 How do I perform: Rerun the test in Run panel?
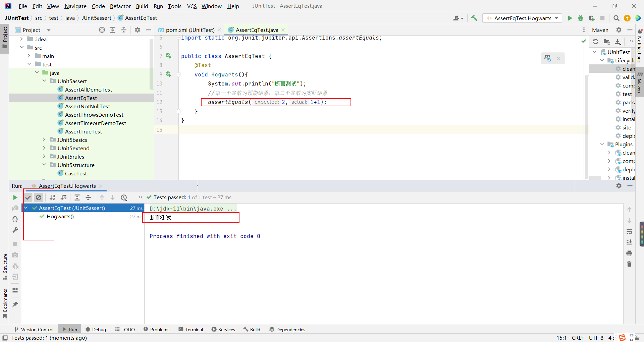click(15, 197)
